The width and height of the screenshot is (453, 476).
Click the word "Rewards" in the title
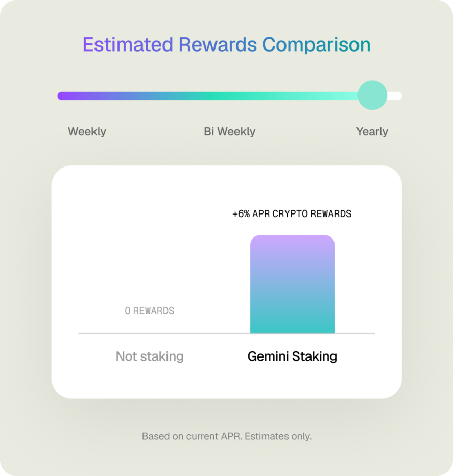click(218, 45)
